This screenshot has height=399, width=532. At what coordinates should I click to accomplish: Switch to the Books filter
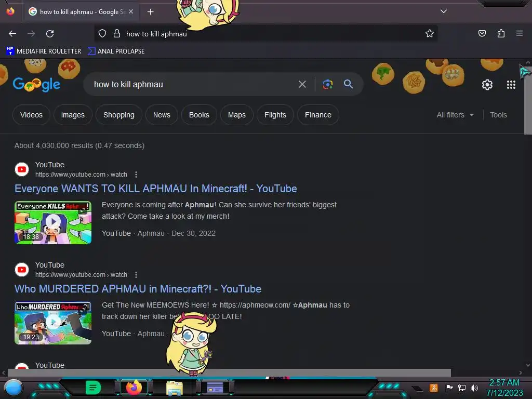point(199,115)
